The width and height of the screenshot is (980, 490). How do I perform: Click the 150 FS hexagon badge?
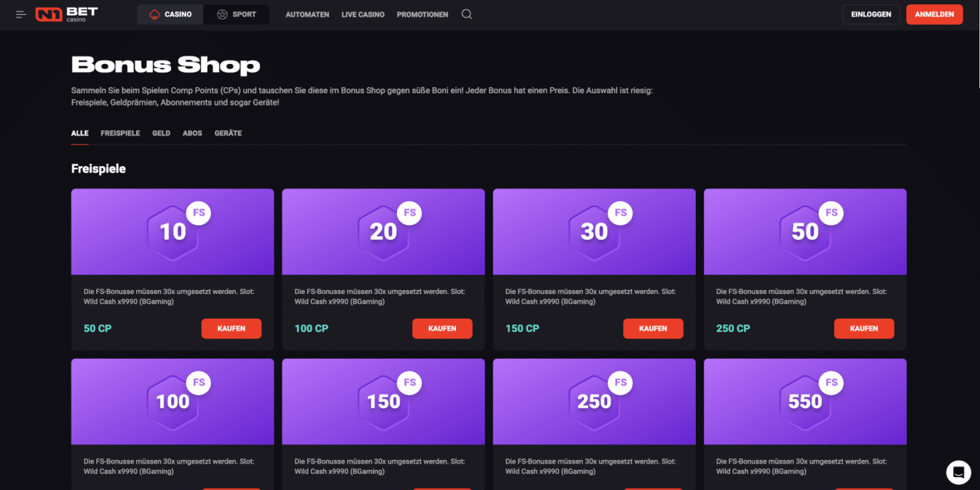pos(384,401)
